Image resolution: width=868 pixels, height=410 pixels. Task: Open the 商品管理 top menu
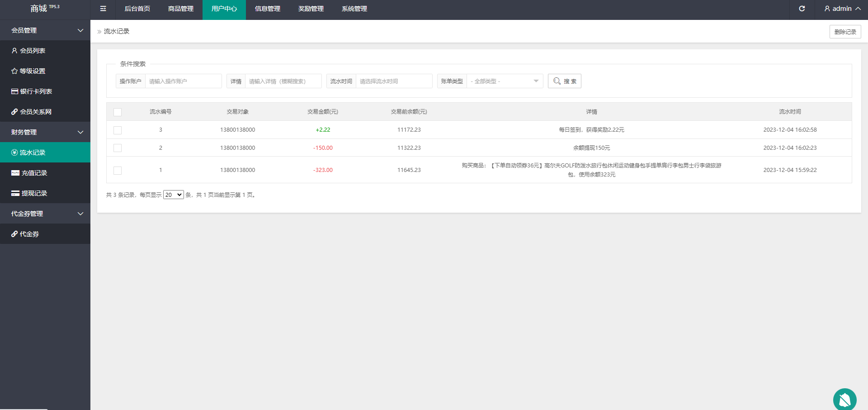[x=180, y=9]
